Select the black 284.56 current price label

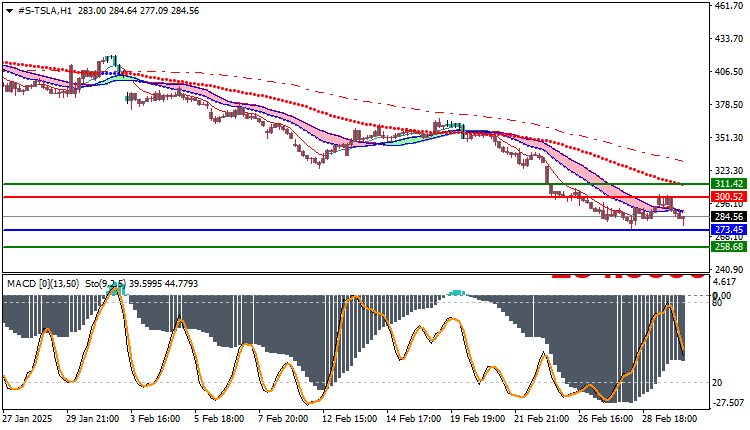click(729, 217)
